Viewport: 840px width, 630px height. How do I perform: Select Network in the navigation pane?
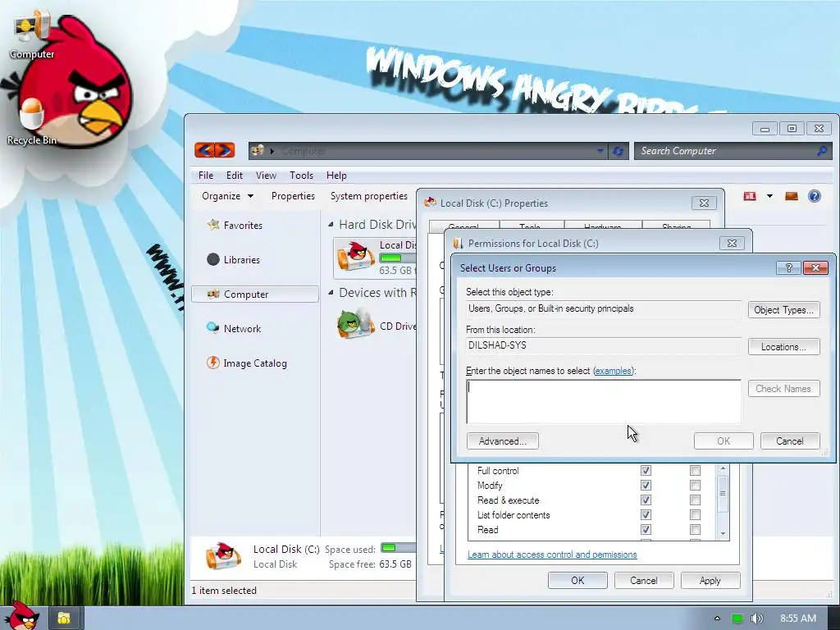coord(242,329)
